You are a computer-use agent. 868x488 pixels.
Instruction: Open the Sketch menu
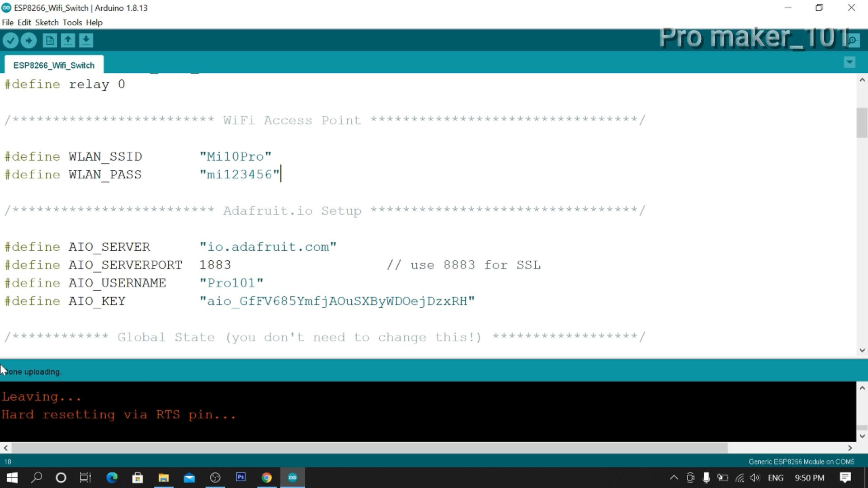point(47,22)
